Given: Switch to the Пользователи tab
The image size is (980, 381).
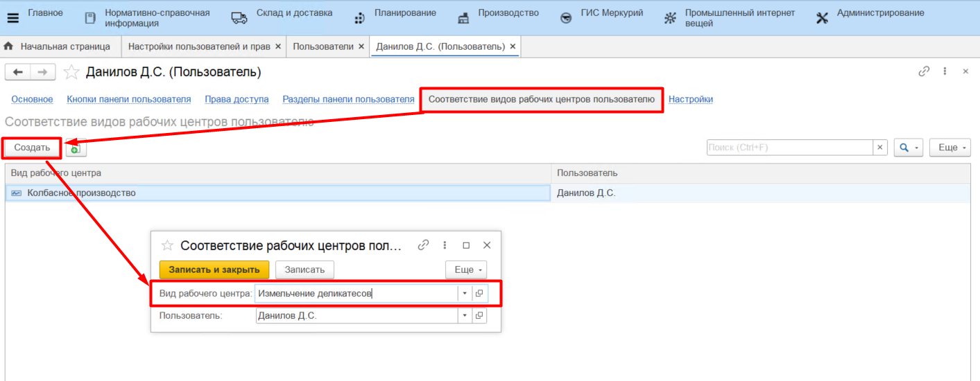Looking at the screenshot, I should tap(323, 46).
